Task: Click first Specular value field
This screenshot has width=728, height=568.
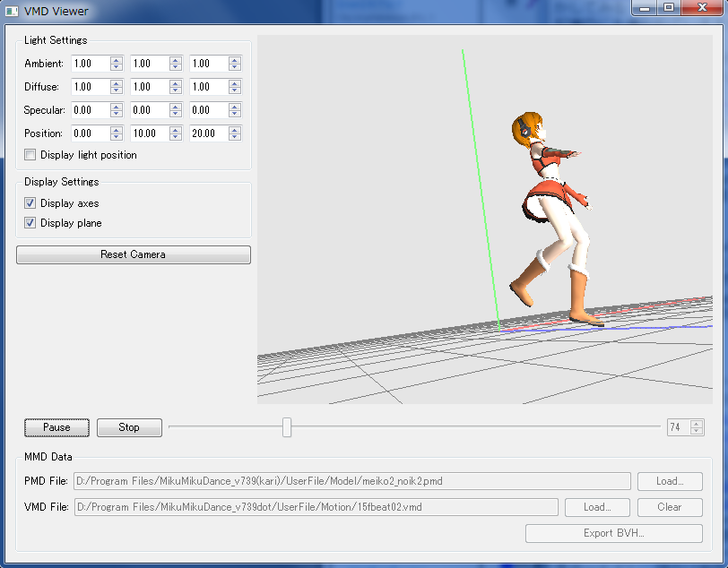Action: (x=91, y=110)
